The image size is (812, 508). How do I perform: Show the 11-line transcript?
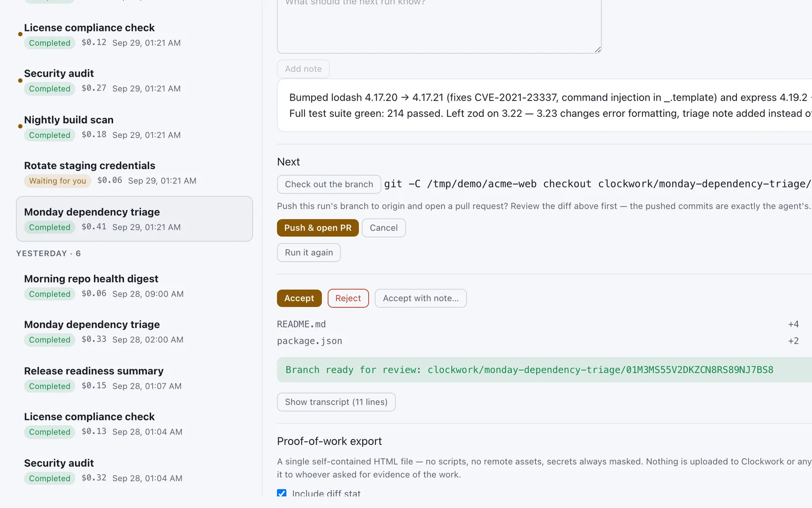[336, 402]
